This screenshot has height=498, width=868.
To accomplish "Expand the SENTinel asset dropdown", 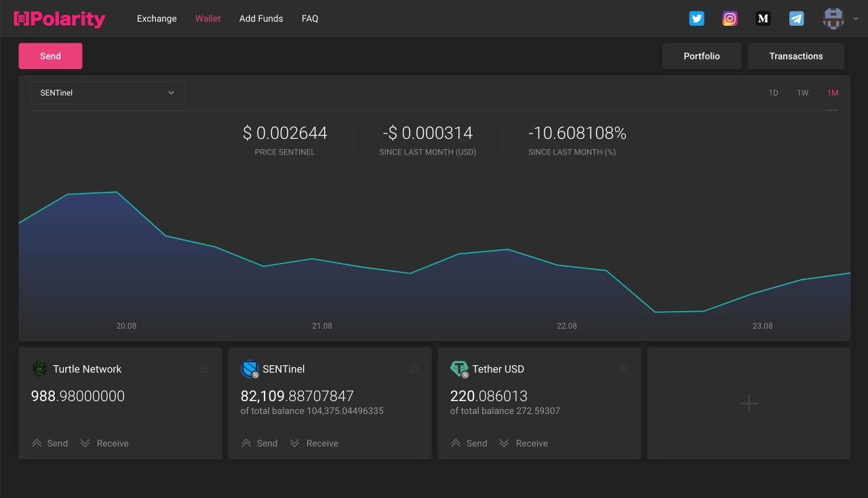I will (x=107, y=93).
